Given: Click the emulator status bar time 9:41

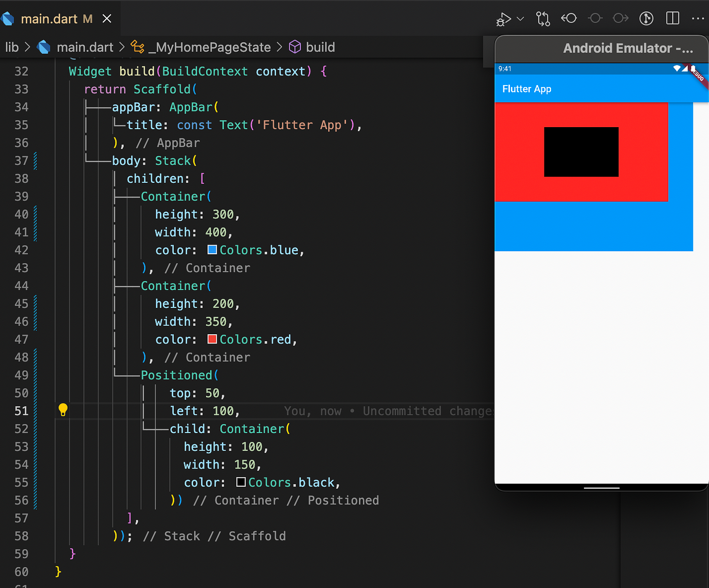Looking at the screenshot, I should pyautogui.click(x=505, y=69).
